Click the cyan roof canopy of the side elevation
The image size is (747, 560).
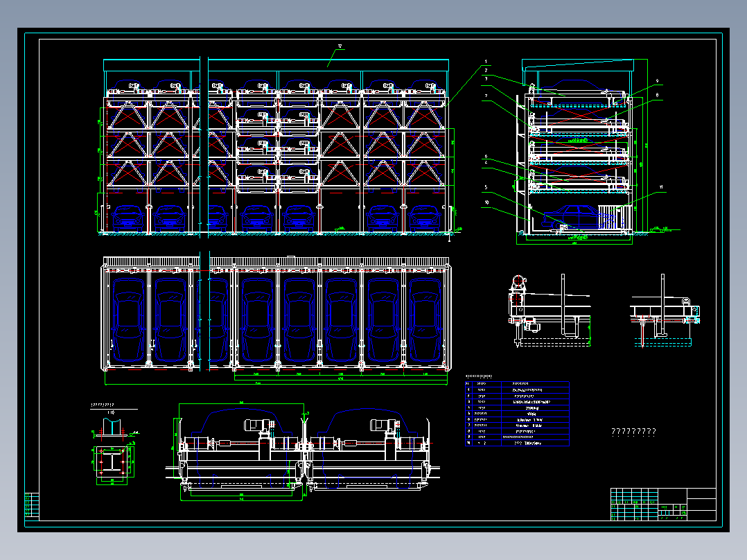pos(578,65)
